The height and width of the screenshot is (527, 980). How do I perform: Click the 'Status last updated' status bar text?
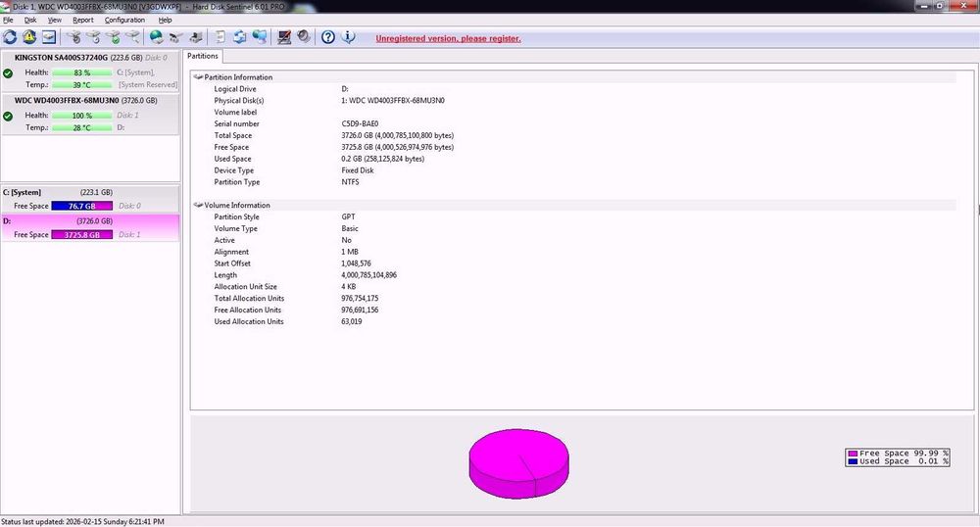pos(82,521)
